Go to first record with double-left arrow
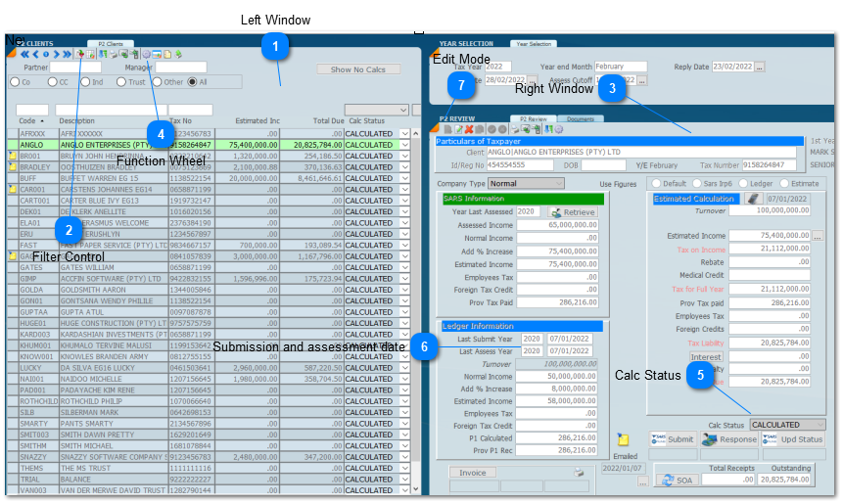Image resolution: width=843 pixels, height=504 pixels. pos(24,55)
